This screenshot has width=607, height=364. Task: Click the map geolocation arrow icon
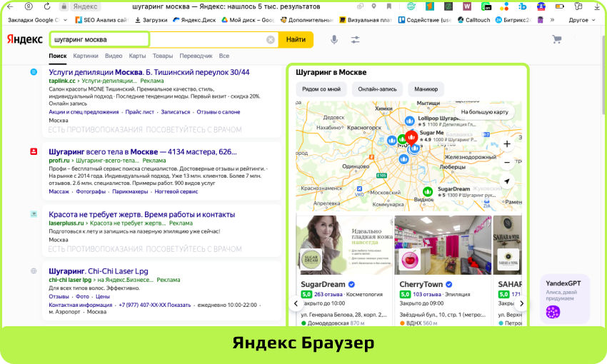[x=507, y=181]
